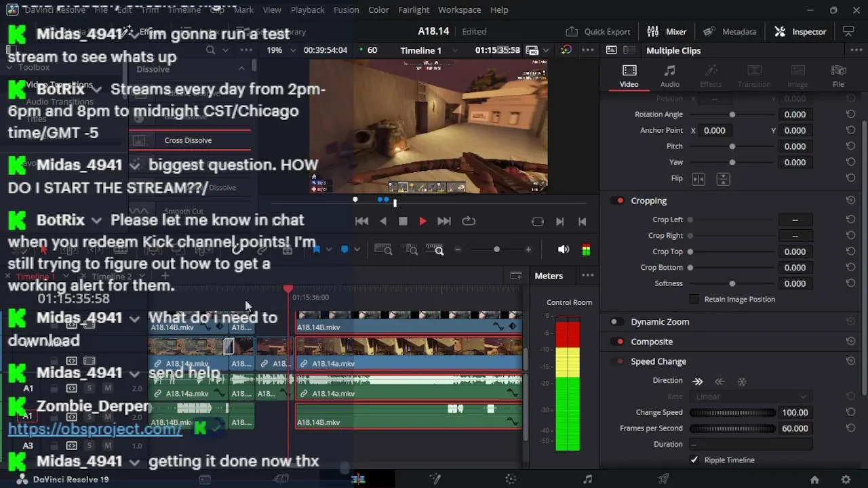Open the Fusion menu

click(346, 9)
